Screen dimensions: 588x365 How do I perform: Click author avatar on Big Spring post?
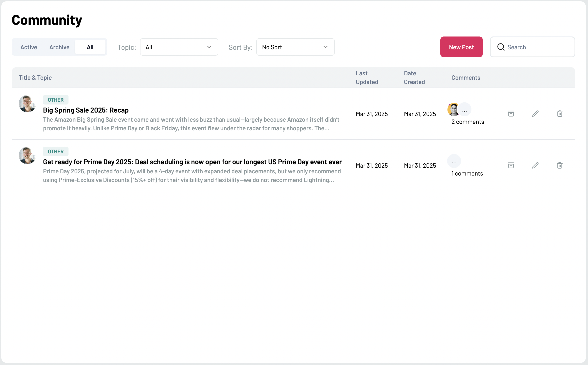pyautogui.click(x=27, y=104)
